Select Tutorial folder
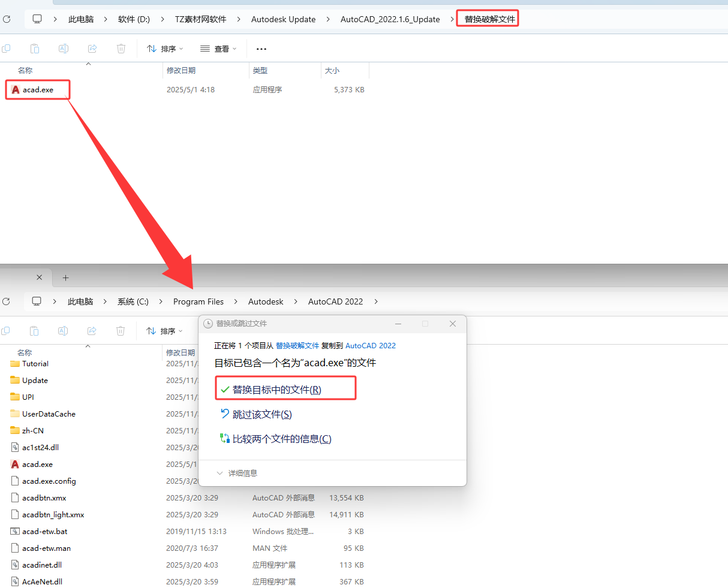 click(x=29, y=364)
